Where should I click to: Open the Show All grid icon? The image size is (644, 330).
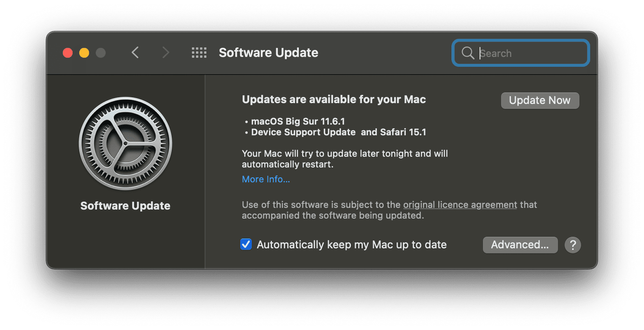click(x=199, y=53)
